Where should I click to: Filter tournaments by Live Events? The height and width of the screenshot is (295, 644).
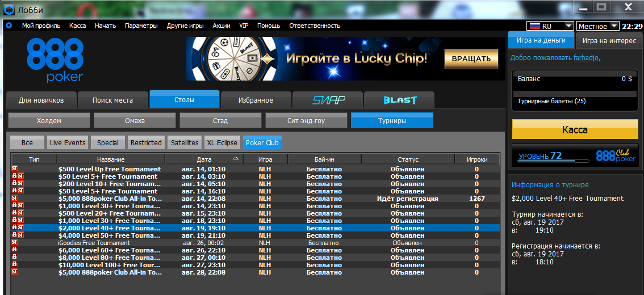tap(68, 143)
